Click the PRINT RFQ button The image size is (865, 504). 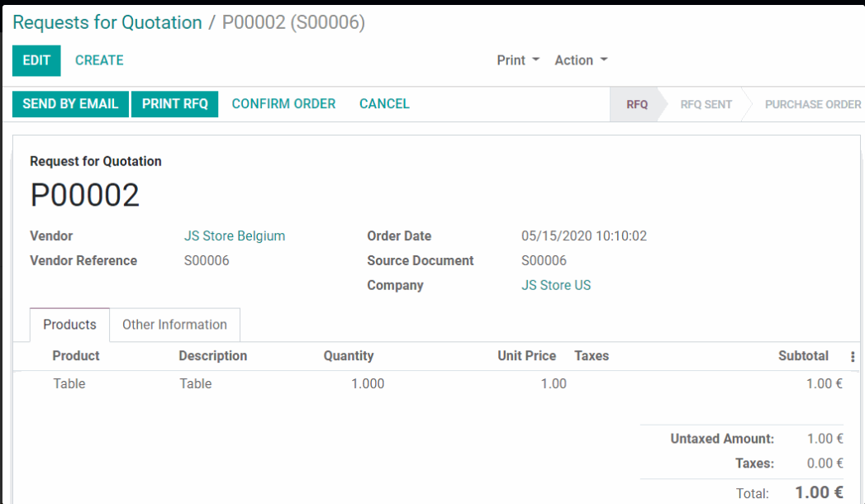174,104
